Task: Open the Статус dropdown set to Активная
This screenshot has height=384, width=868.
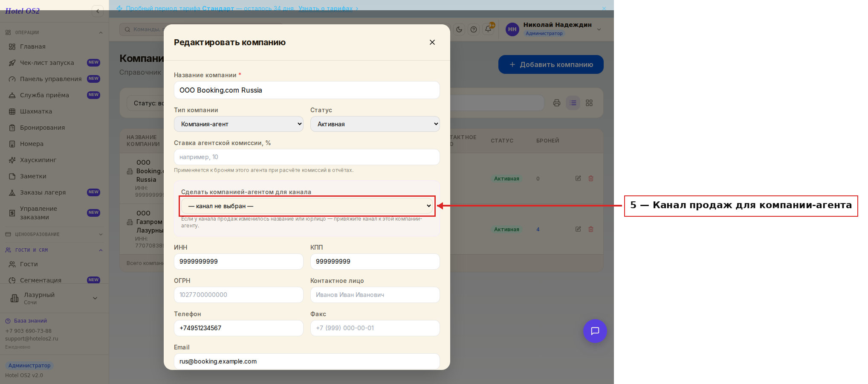Action: (375, 124)
